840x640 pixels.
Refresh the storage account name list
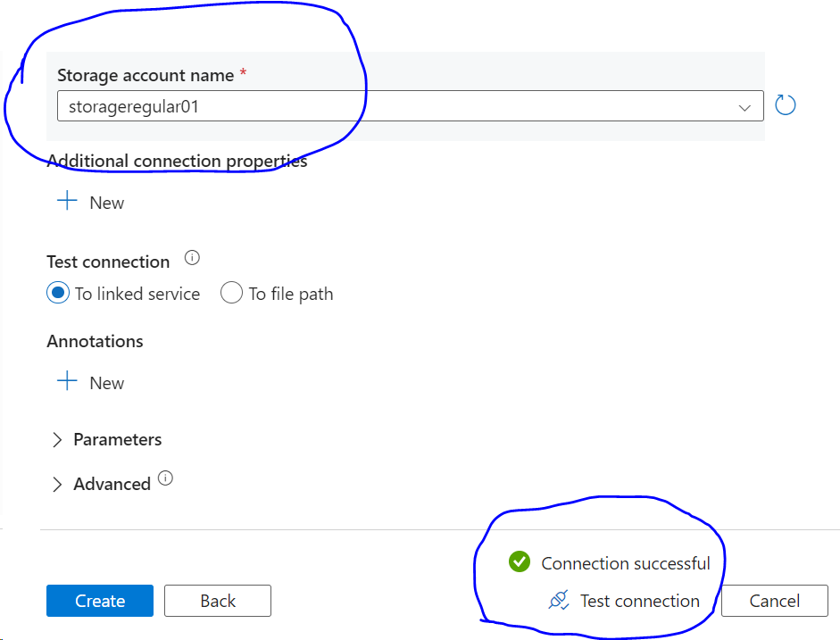pyautogui.click(x=785, y=105)
